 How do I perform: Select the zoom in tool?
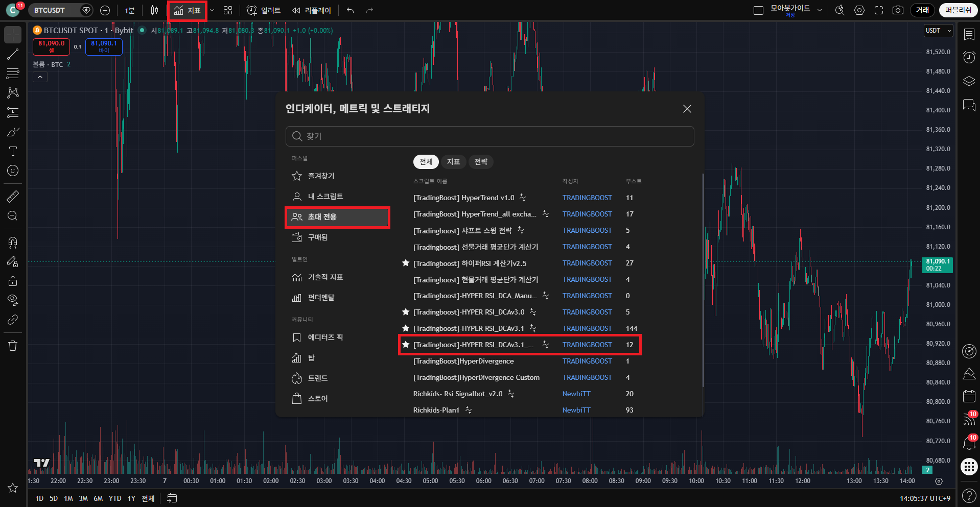(x=13, y=215)
